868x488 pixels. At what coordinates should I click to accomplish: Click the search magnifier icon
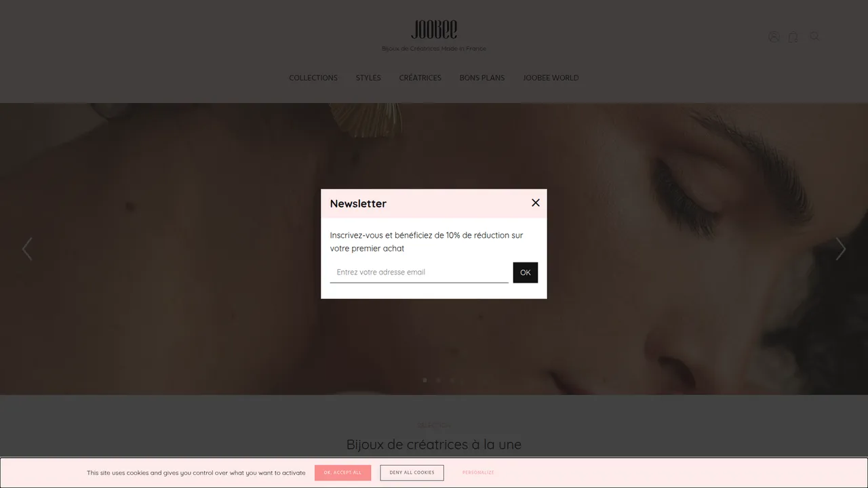[814, 37]
